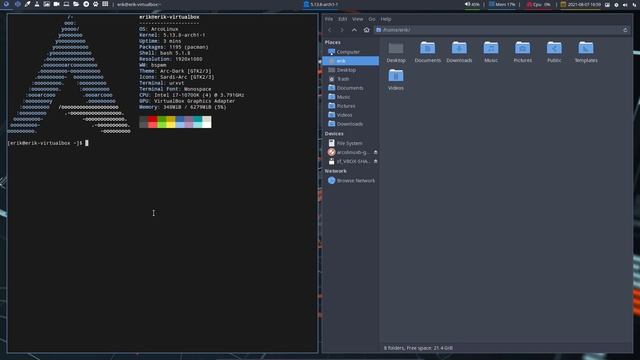Open the Help menu in file manager
This screenshot has height=360, width=640.
click(x=386, y=19)
